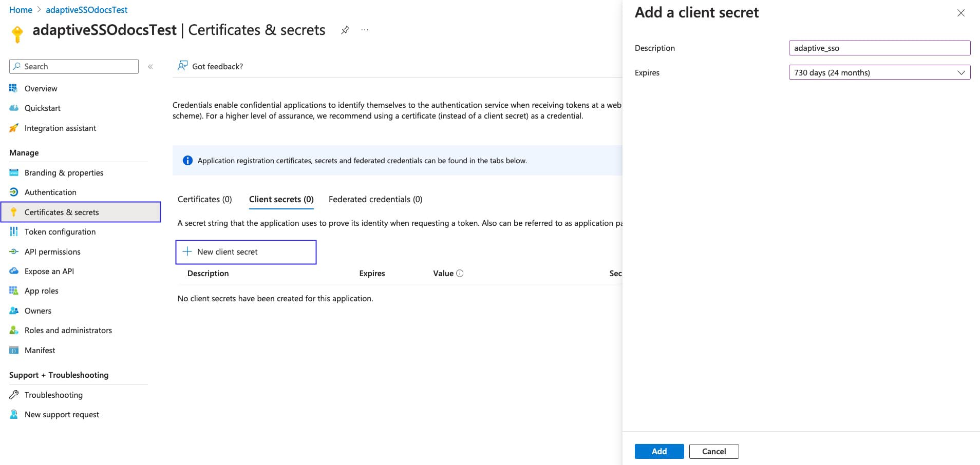The width and height of the screenshot is (980, 465).
Task: Click the Got feedback icon
Action: [182, 66]
